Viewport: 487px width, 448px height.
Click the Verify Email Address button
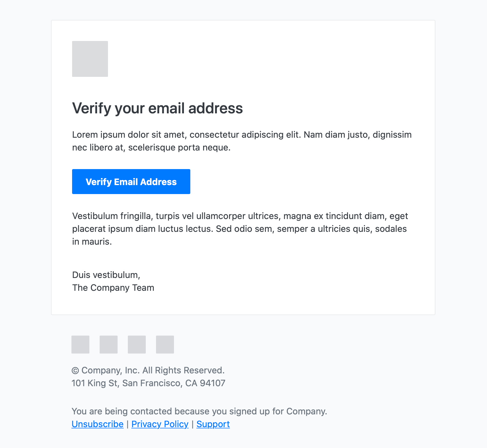tap(131, 182)
